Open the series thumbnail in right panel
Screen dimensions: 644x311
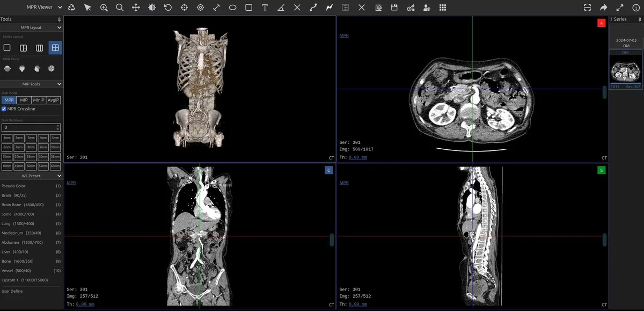tap(625, 70)
